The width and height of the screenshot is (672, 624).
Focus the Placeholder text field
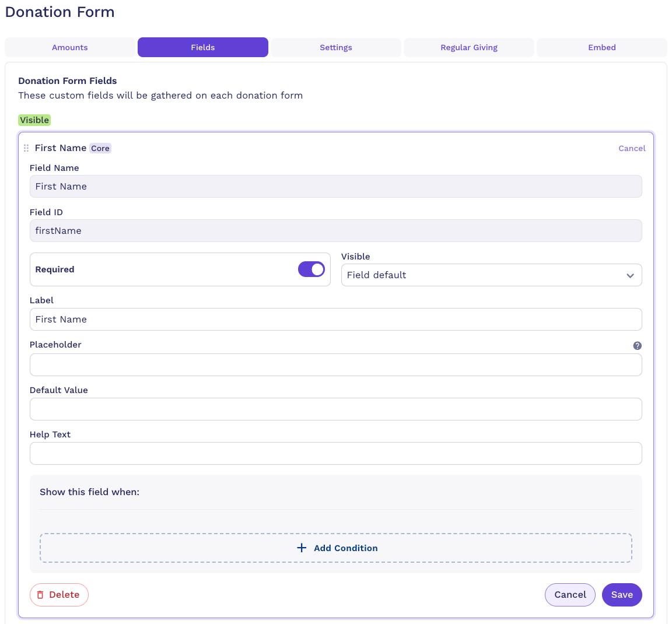[x=335, y=365]
